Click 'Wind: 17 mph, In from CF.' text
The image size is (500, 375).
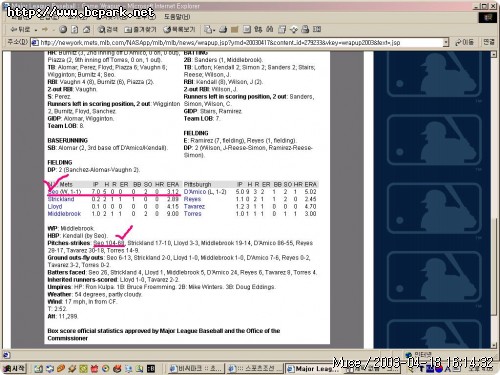(x=82, y=302)
